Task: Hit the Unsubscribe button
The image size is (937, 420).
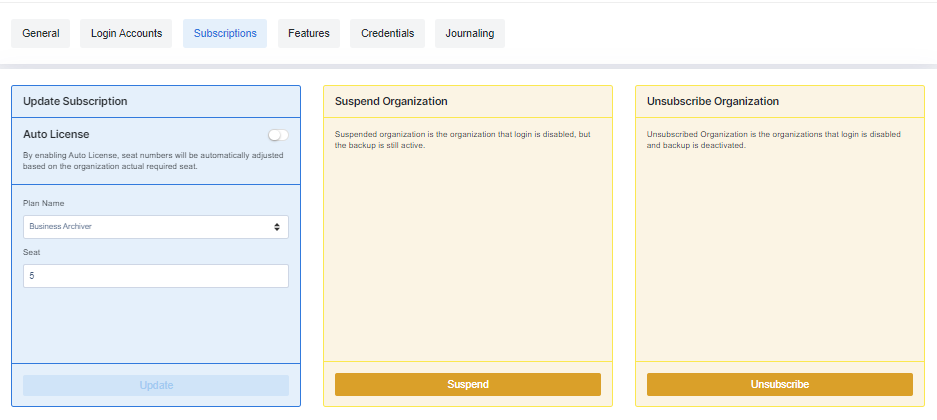Action: click(780, 385)
